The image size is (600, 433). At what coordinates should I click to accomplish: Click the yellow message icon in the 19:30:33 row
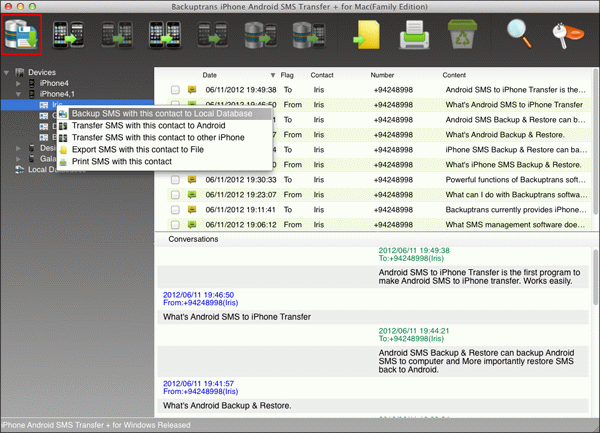coord(192,179)
